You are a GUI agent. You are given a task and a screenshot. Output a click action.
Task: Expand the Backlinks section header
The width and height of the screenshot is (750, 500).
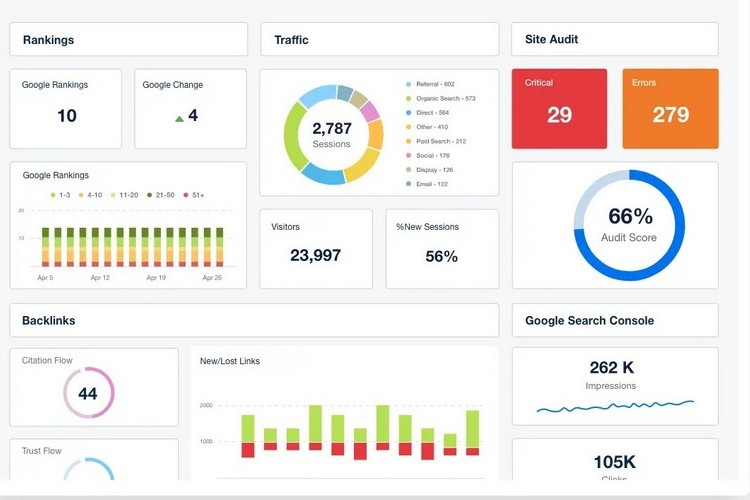[254, 321]
